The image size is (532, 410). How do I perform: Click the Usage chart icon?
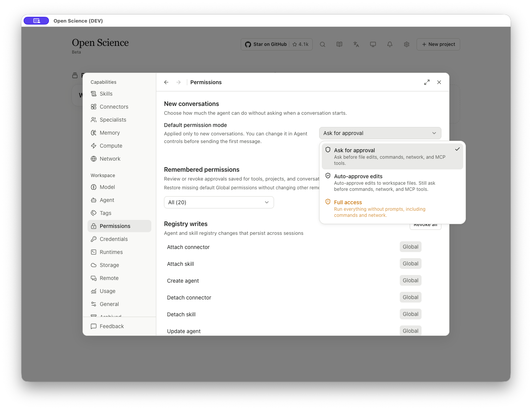[x=94, y=291]
